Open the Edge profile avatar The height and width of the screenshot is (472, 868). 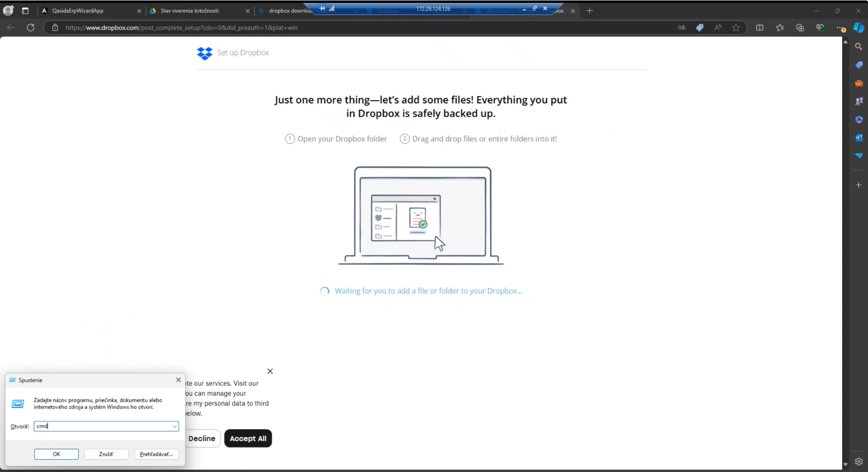(x=8, y=11)
